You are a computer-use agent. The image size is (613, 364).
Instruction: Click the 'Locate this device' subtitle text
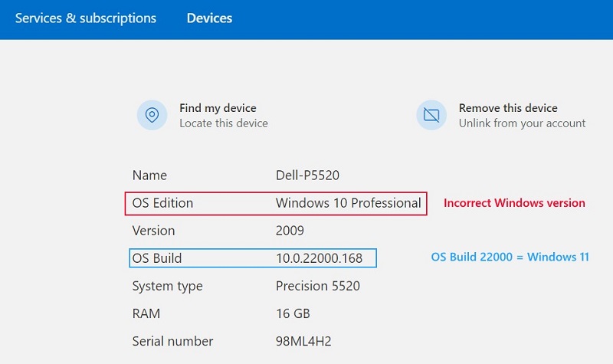coord(224,123)
